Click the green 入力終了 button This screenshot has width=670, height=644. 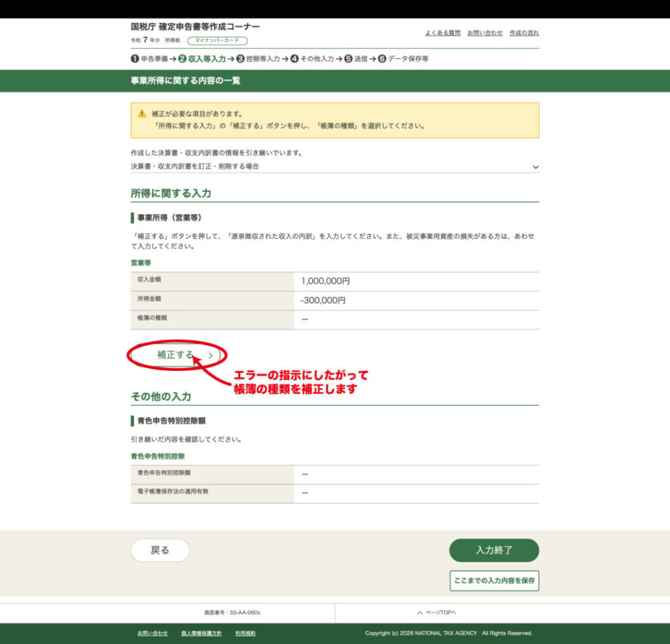[x=493, y=550]
